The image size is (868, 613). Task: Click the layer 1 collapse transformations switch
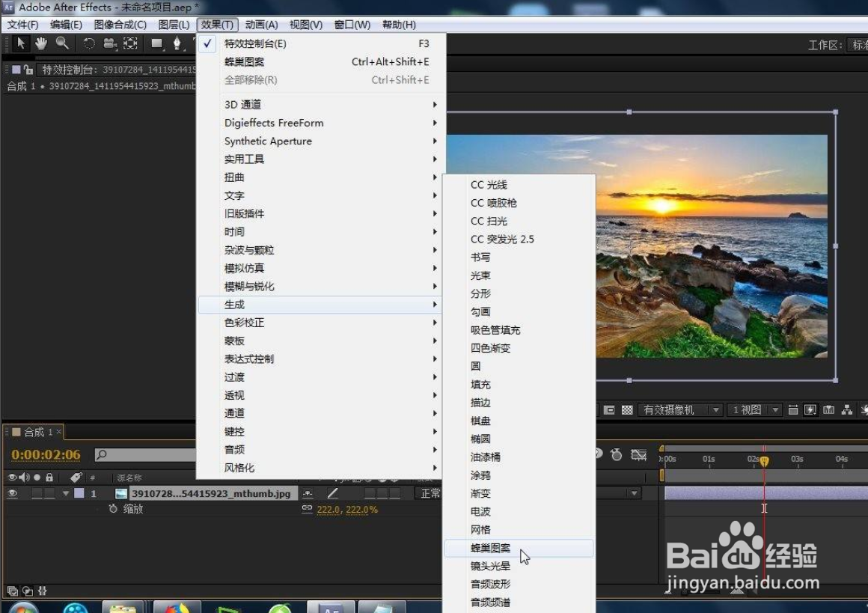pos(308,492)
